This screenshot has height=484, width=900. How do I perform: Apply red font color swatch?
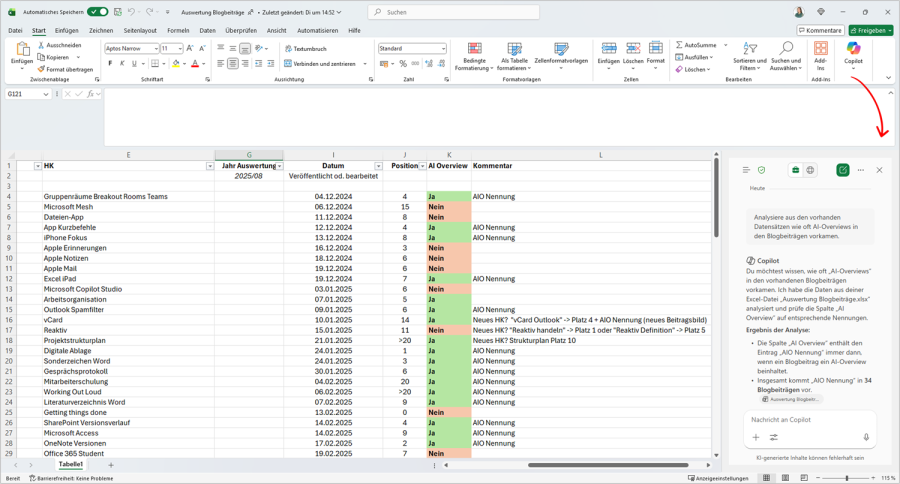tap(195, 64)
